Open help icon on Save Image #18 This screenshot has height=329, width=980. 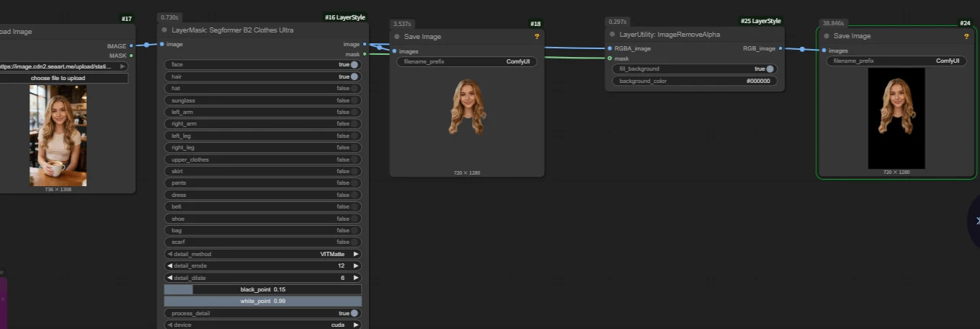tap(536, 36)
